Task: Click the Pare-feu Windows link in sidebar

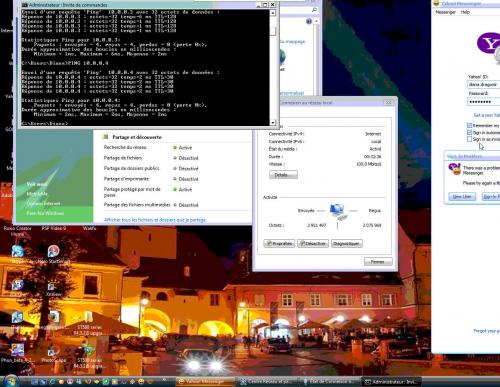Action: pos(45,213)
